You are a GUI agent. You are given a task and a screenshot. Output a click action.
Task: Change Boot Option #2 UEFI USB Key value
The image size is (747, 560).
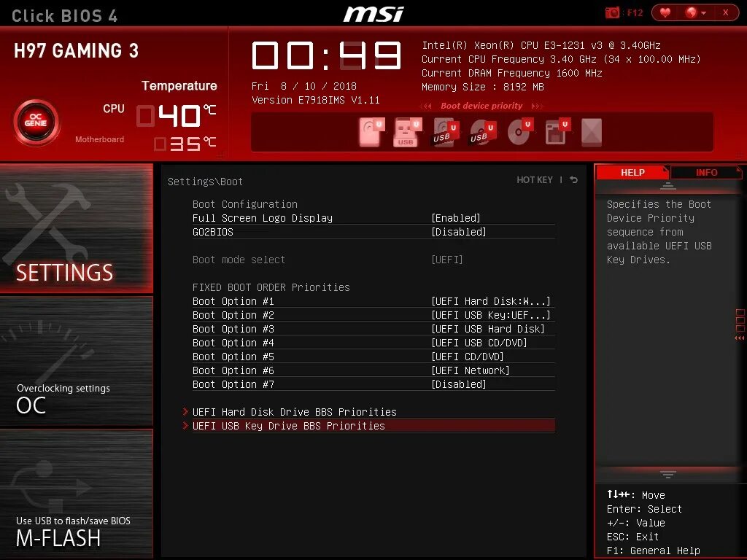pos(491,315)
